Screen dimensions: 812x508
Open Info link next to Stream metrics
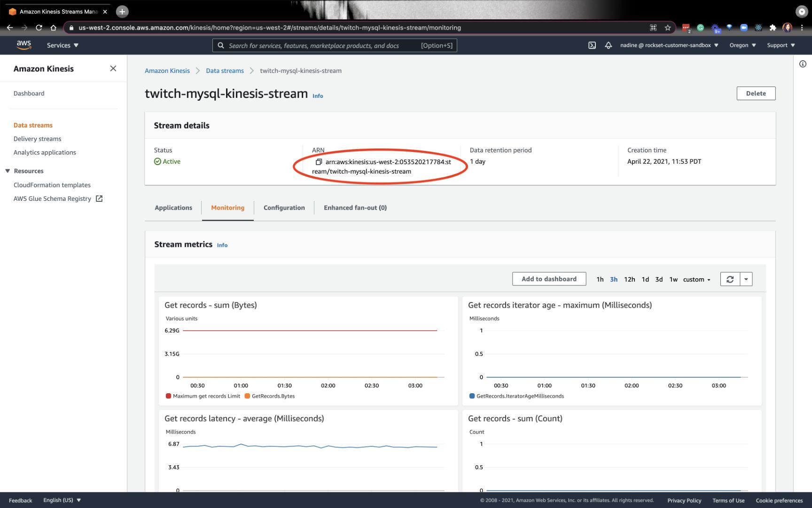click(222, 245)
